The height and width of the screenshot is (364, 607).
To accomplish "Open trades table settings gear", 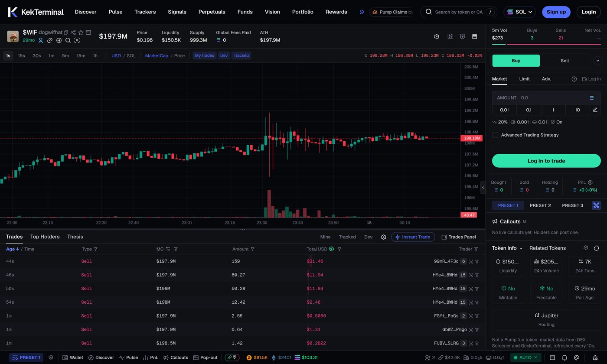I will coord(383,237).
